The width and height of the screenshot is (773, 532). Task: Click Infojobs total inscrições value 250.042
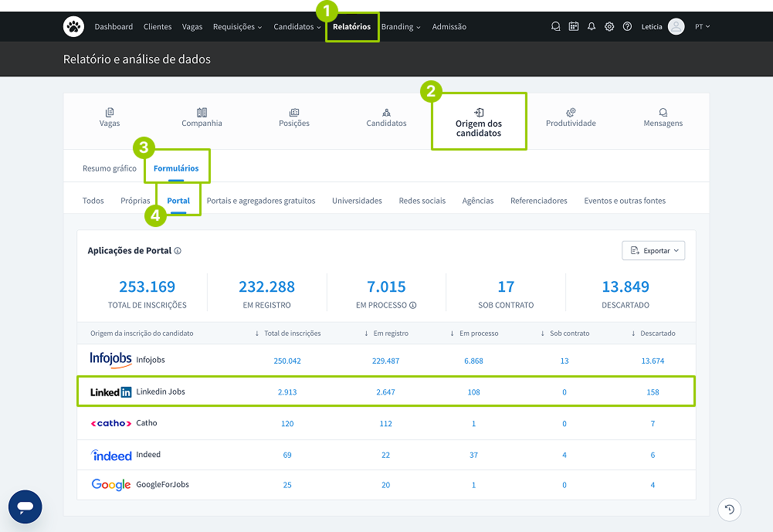287,361
